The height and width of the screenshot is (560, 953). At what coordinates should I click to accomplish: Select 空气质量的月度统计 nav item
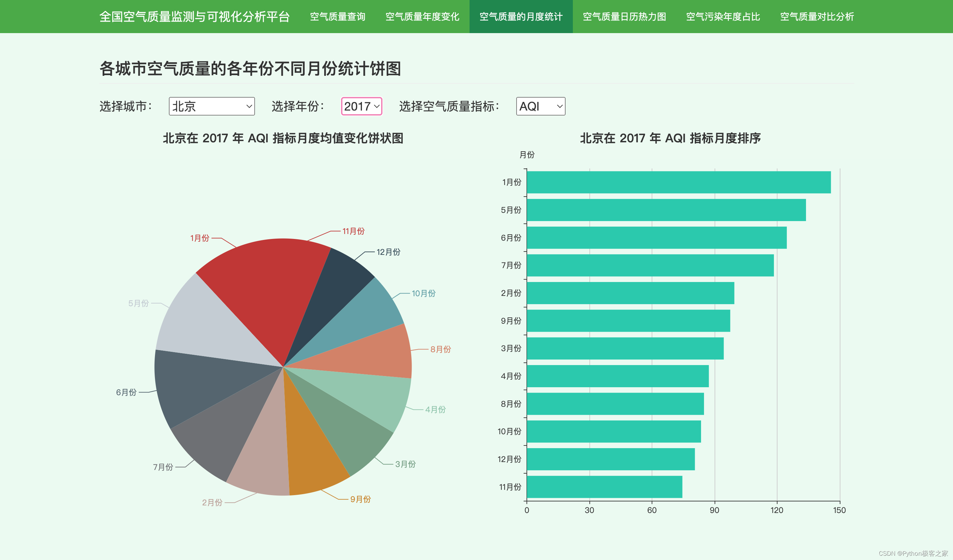pos(521,17)
